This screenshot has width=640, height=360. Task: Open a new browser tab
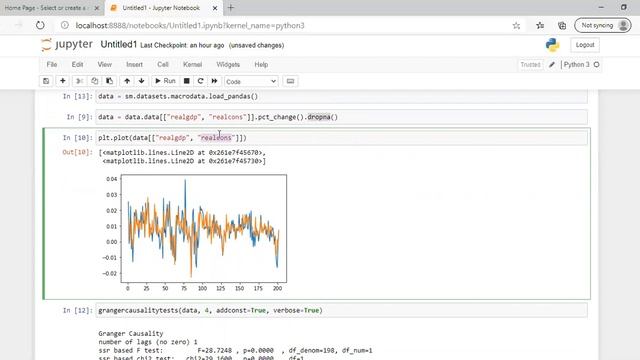231,8
